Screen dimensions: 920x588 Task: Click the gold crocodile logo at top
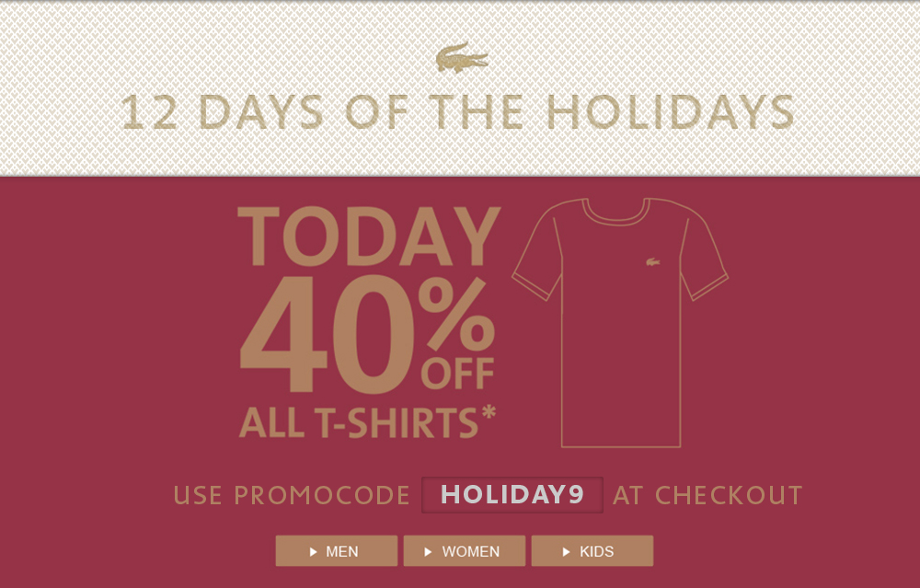pyautogui.click(x=462, y=58)
